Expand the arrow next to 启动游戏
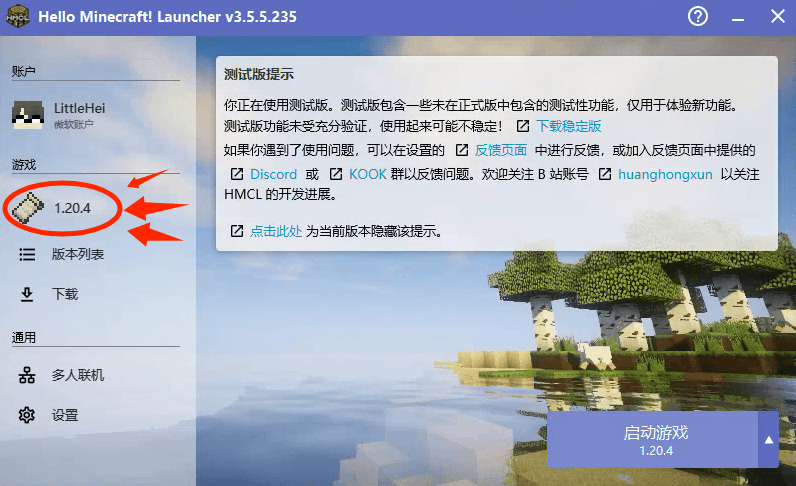The height and width of the screenshot is (486, 796). click(x=769, y=439)
